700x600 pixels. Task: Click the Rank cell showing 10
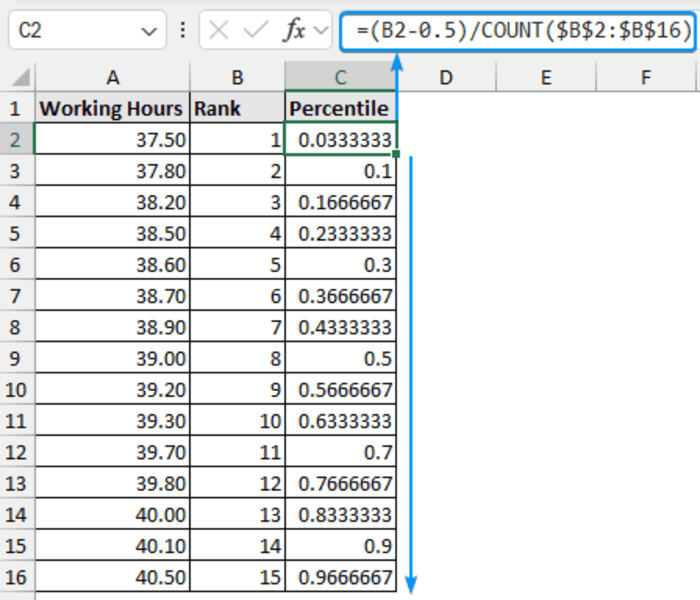point(237,421)
